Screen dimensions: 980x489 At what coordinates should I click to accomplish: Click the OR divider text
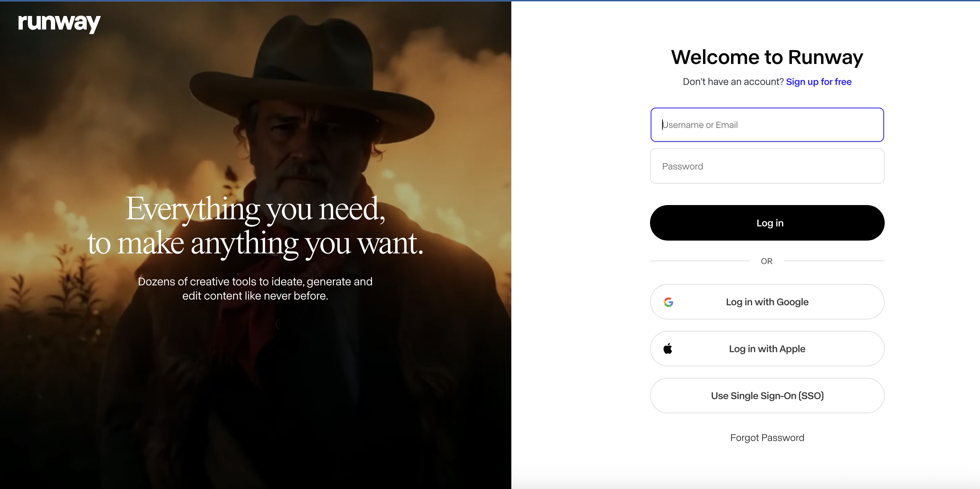point(767,261)
